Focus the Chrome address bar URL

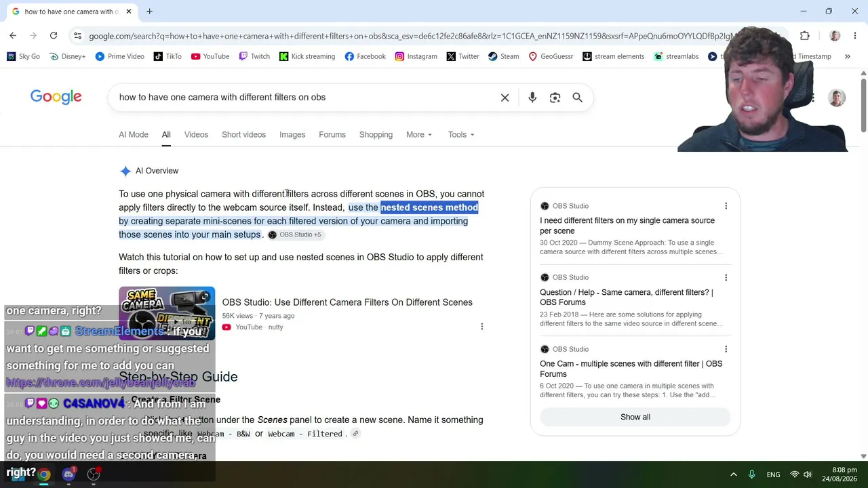pyautogui.click(x=414, y=36)
